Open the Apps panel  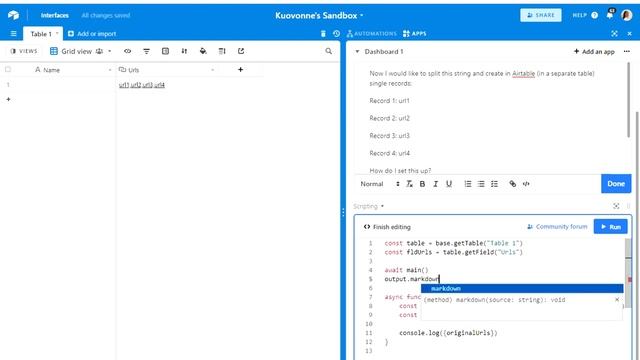pyautogui.click(x=415, y=33)
